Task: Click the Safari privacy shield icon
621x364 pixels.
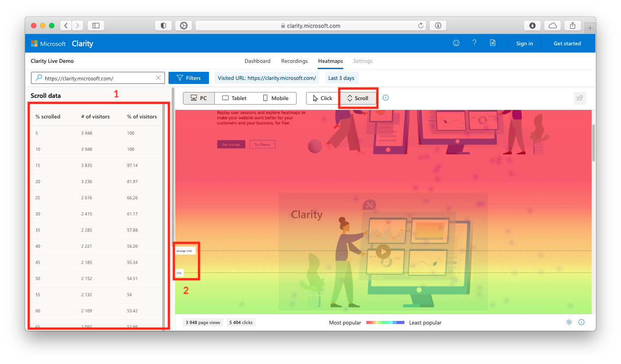Action: point(163,26)
